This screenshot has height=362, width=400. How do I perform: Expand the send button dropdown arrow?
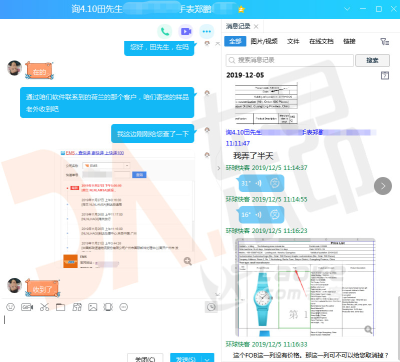[x=207, y=359]
